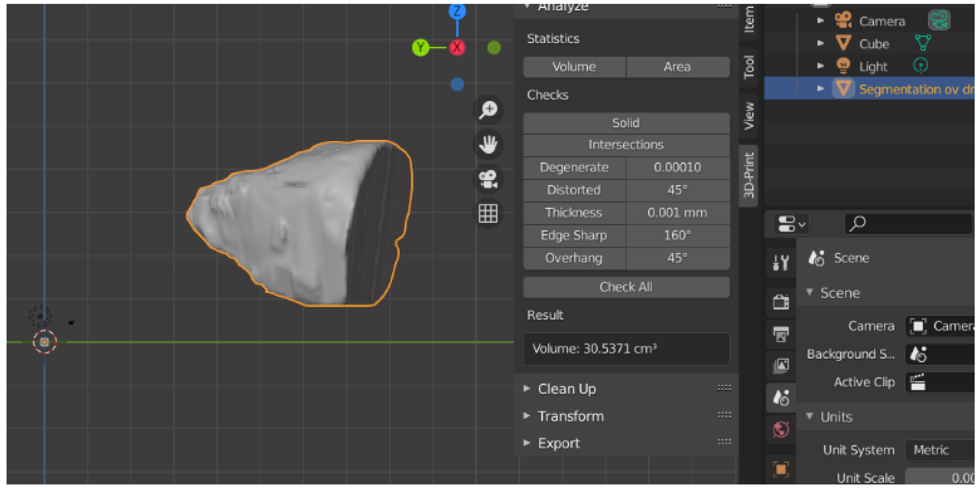Toggle camera view icon in viewport
This screenshot has height=491, width=980.
(488, 179)
